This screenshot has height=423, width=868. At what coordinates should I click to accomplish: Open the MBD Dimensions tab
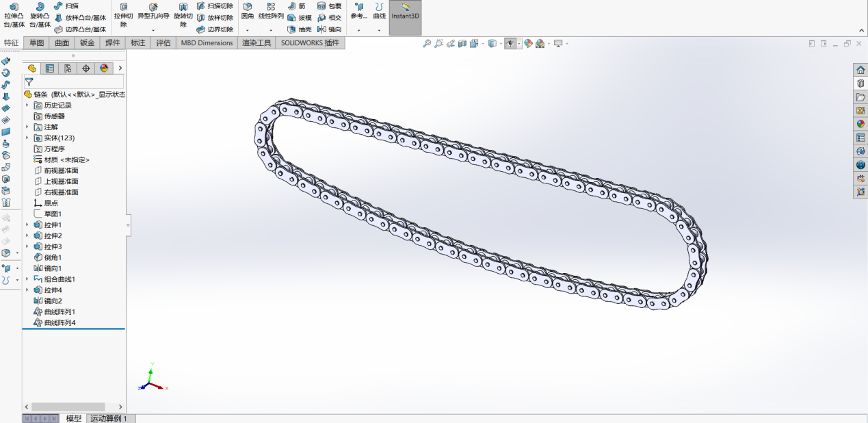207,43
